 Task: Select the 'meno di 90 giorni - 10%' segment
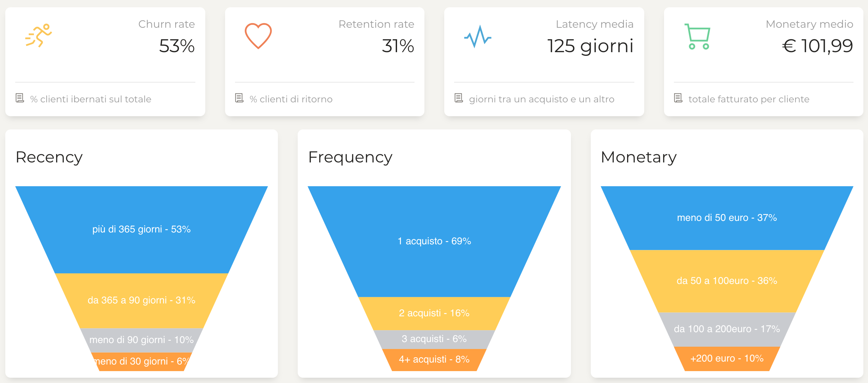point(142,340)
